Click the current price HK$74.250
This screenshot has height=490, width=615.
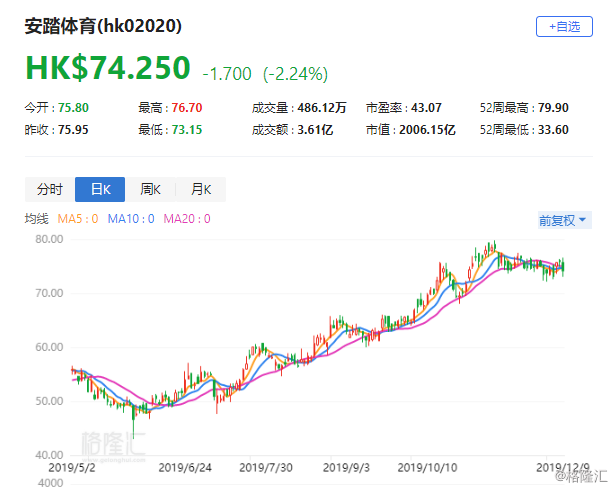pyautogui.click(x=108, y=68)
